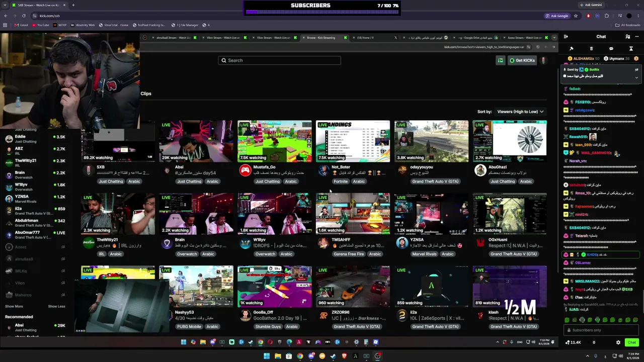Click the green Chat send button
Viewport: 644px width, 362px height.
tap(632, 342)
